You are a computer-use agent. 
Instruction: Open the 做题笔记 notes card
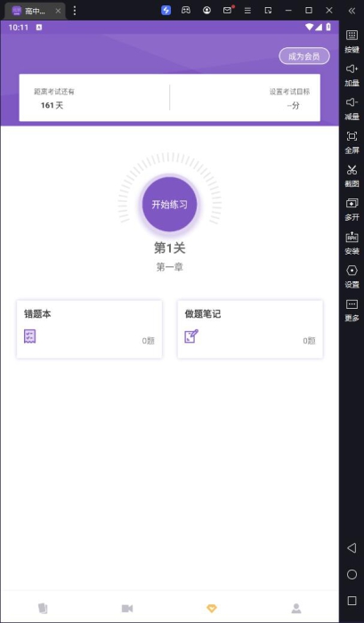pyautogui.click(x=250, y=329)
